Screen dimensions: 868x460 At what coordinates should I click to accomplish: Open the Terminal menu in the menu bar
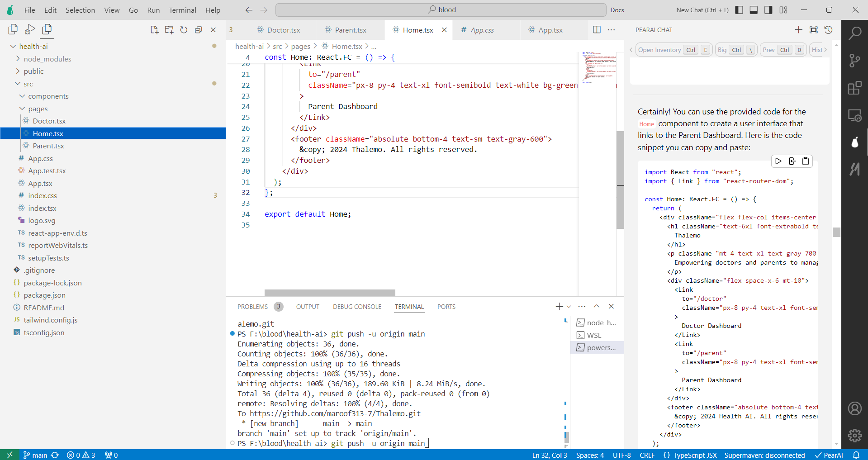pyautogui.click(x=182, y=10)
